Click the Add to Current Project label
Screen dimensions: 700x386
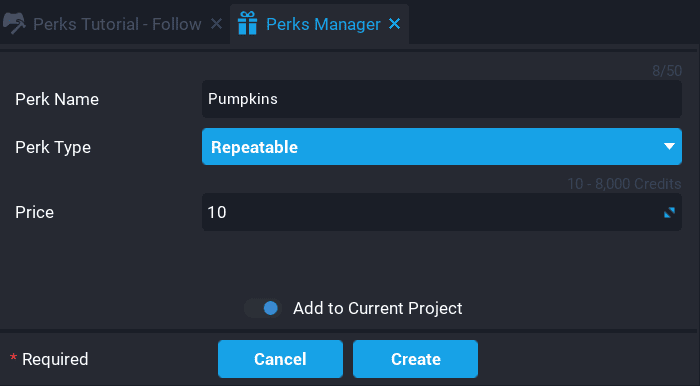[378, 308]
